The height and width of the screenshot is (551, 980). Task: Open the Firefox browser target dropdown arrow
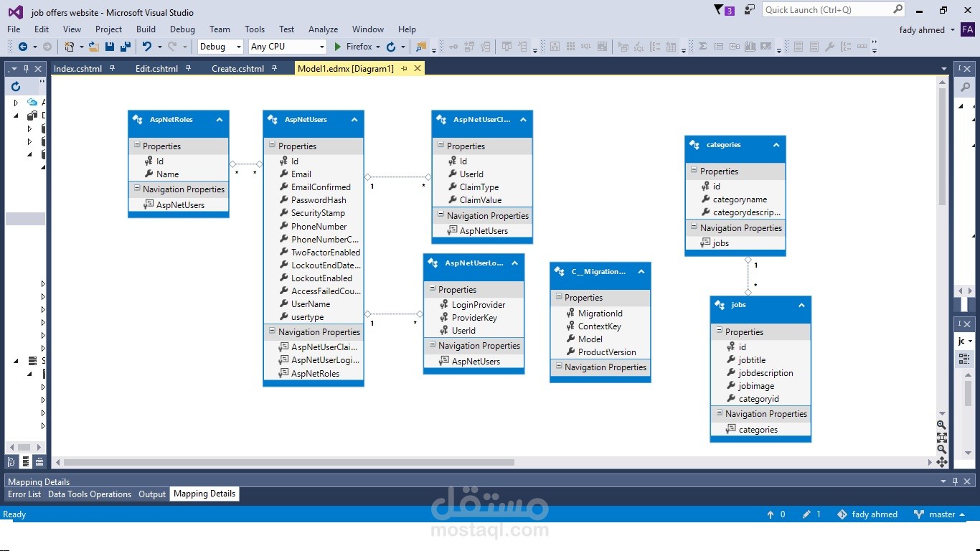pos(378,47)
